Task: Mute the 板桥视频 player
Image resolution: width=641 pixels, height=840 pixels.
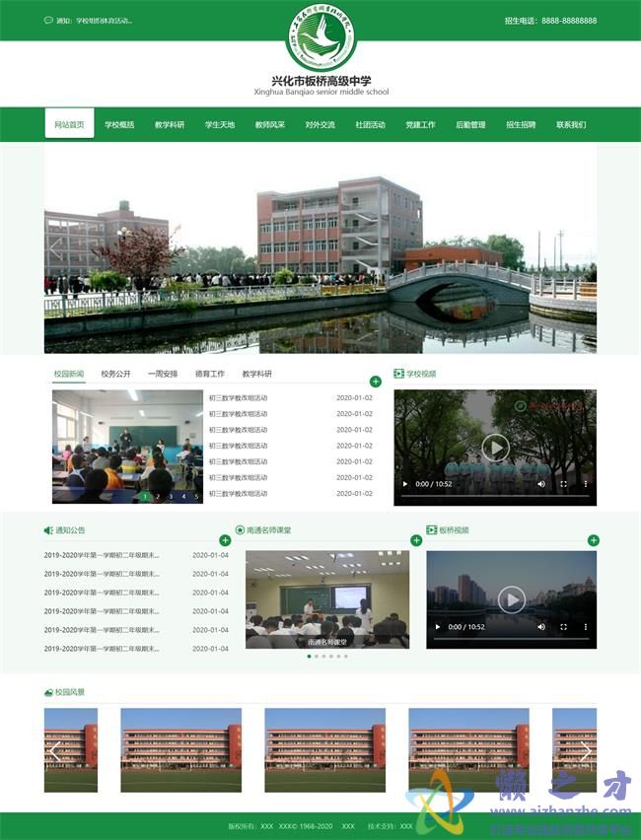Action: pos(541,627)
